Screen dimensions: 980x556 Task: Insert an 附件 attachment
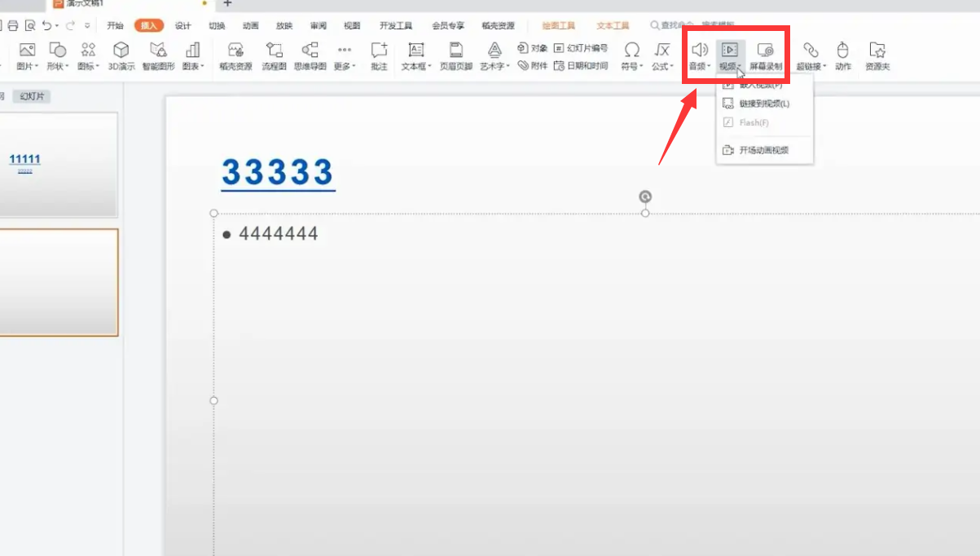point(533,65)
